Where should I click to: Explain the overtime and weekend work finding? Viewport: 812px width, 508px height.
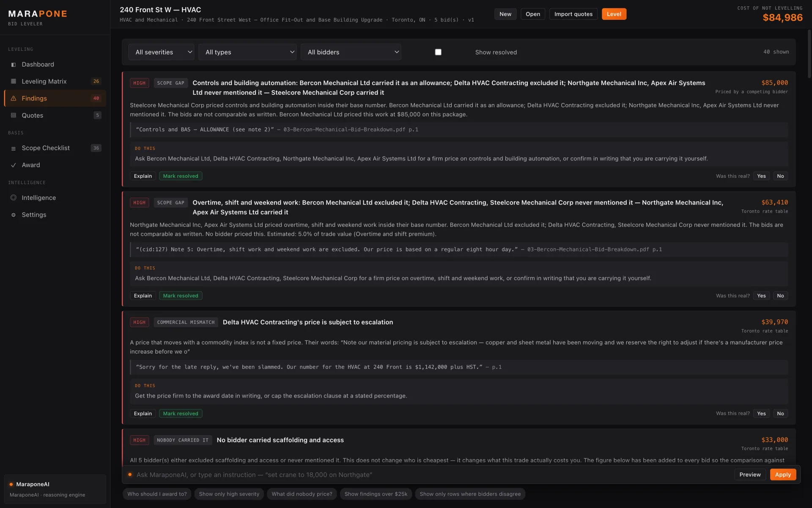143,296
